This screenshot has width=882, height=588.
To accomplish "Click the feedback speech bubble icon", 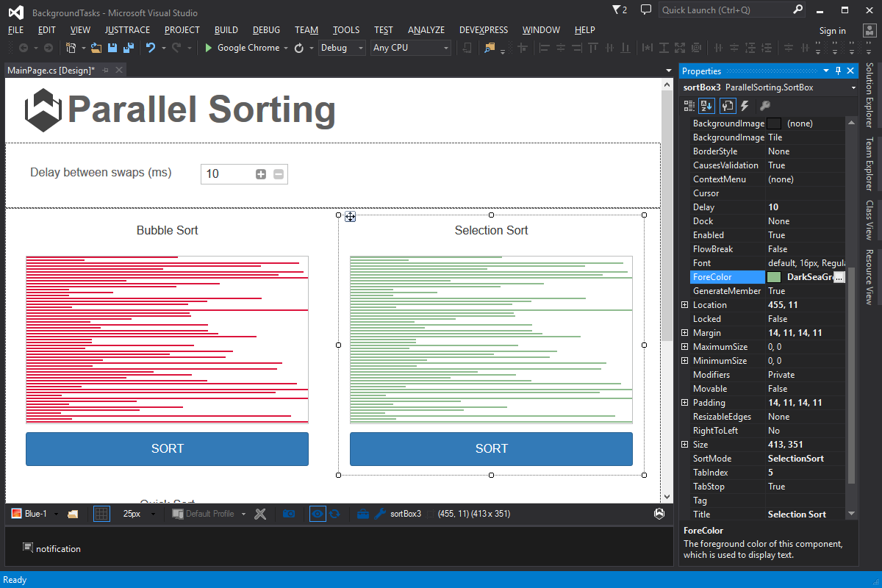I will point(646,10).
